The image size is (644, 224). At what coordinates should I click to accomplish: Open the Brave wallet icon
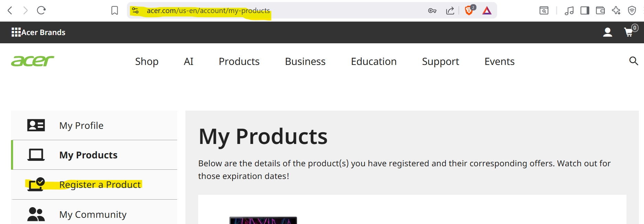pyautogui.click(x=600, y=11)
